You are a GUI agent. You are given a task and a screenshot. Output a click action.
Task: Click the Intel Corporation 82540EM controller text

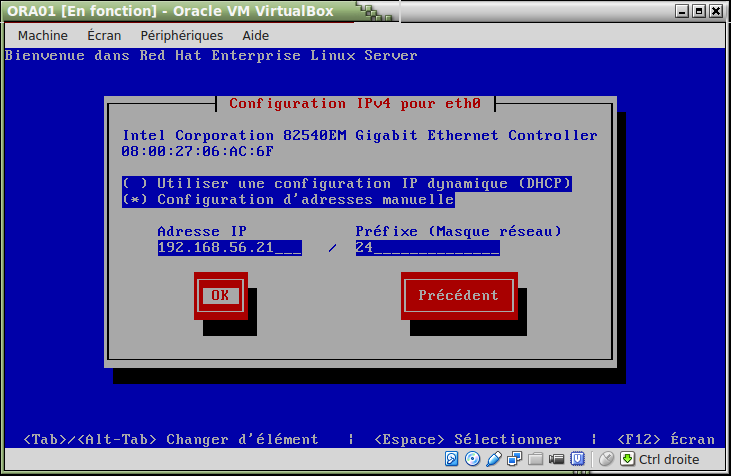[x=360, y=136]
